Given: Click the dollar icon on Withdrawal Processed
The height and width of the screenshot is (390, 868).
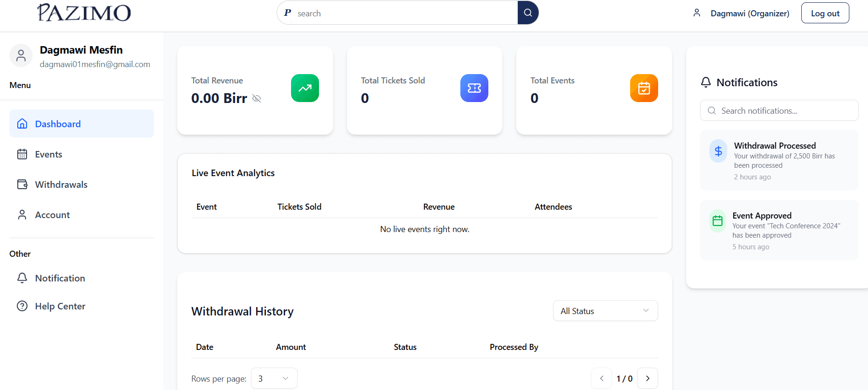Looking at the screenshot, I should (x=718, y=151).
